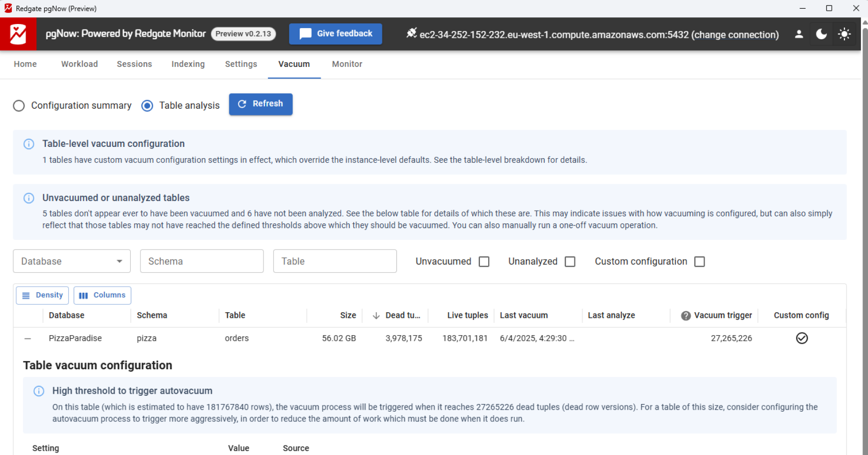Click the Columns button
The height and width of the screenshot is (455, 868).
(102, 295)
